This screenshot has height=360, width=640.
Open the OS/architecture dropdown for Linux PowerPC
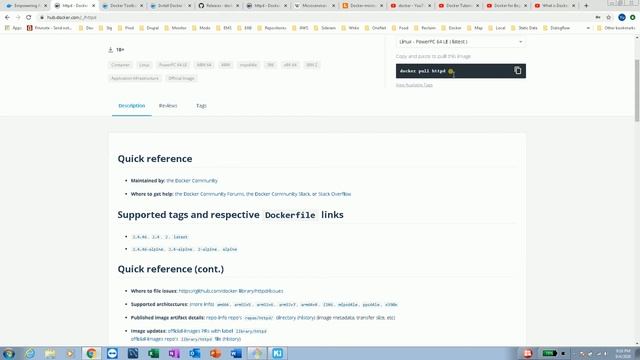click(460, 42)
